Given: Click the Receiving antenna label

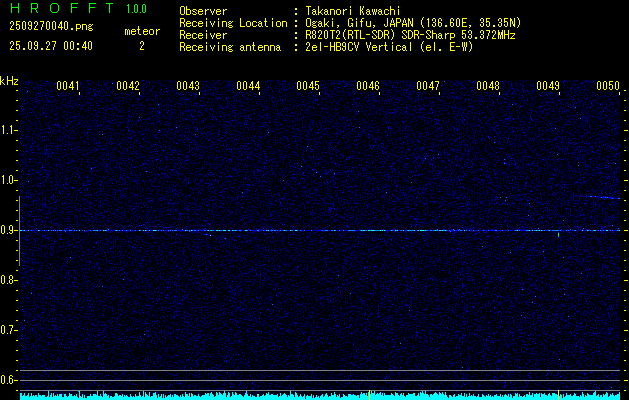Looking at the screenshot, I should click(230, 47).
